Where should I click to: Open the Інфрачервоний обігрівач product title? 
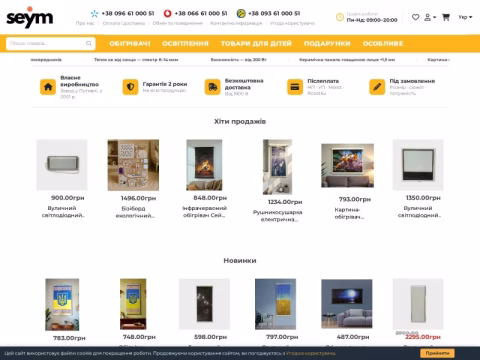[204, 212]
